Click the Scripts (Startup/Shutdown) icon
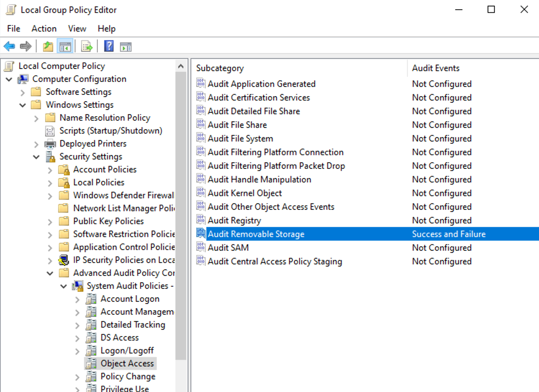539x392 pixels. tap(50, 131)
